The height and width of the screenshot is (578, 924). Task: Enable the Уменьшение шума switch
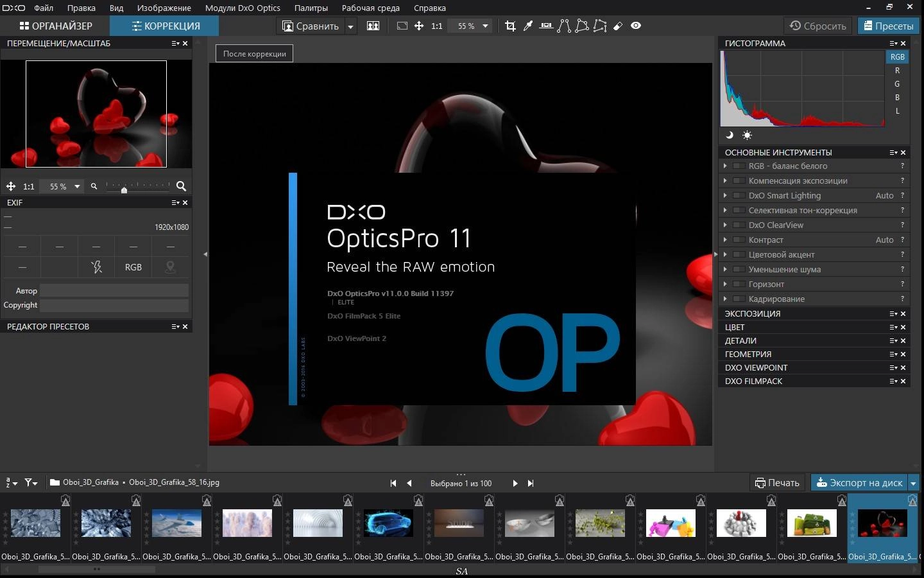pos(739,269)
